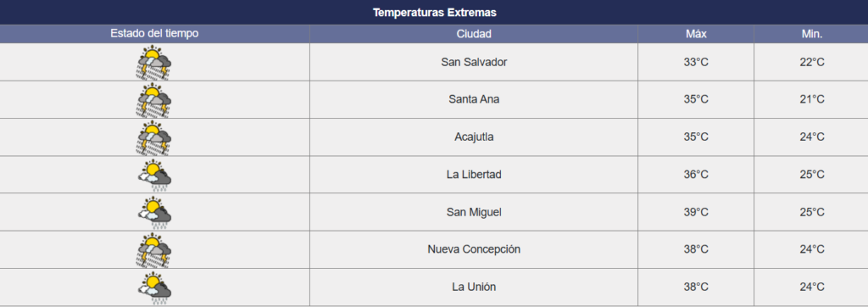
Task: Click the Nueva Concepción city name
Action: (x=474, y=249)
